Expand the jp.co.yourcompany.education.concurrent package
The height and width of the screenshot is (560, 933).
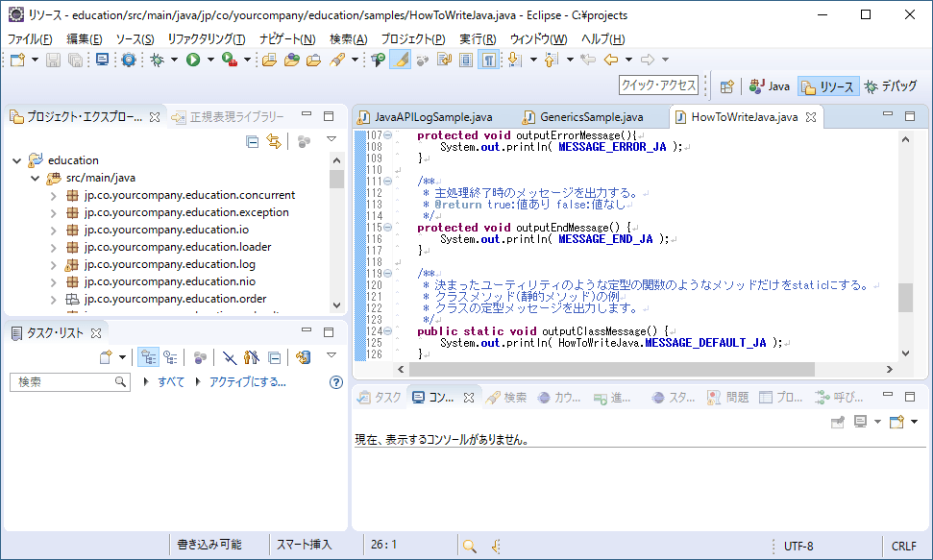pyautogui.click(x=54, y=195)
